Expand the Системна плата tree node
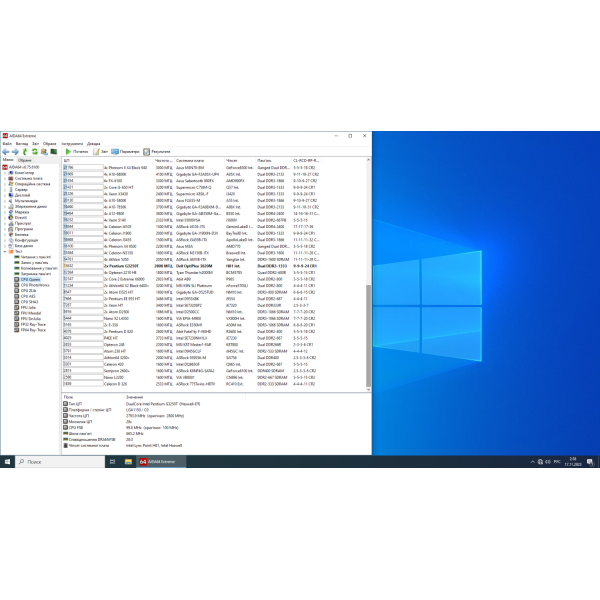 pyautogui.click(x=5, y=178)
